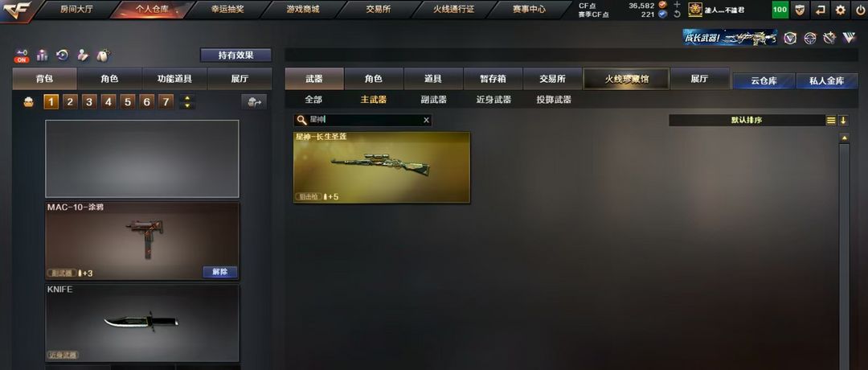The width and height of the screenshot is (868, 370).
Task: Click the return arrow icon in top bar
Action: tap(820, 10)
